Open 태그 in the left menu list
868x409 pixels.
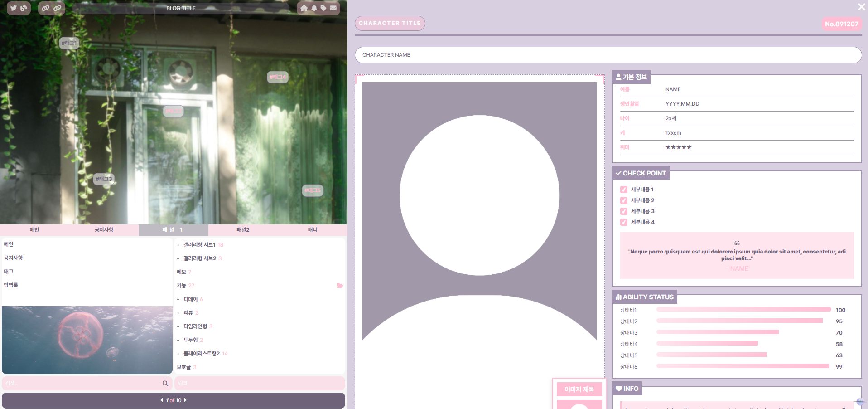[x=9, y=272]
